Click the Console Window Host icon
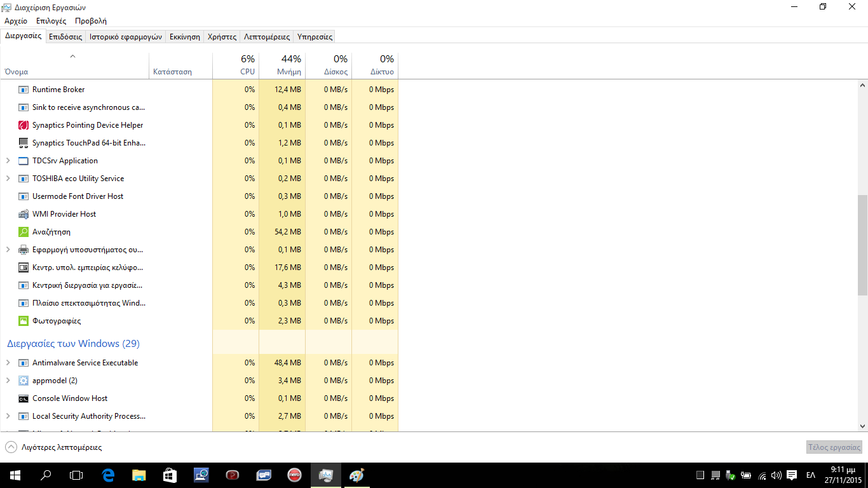This screenshot has width=868, height=488. coord(24,398)
